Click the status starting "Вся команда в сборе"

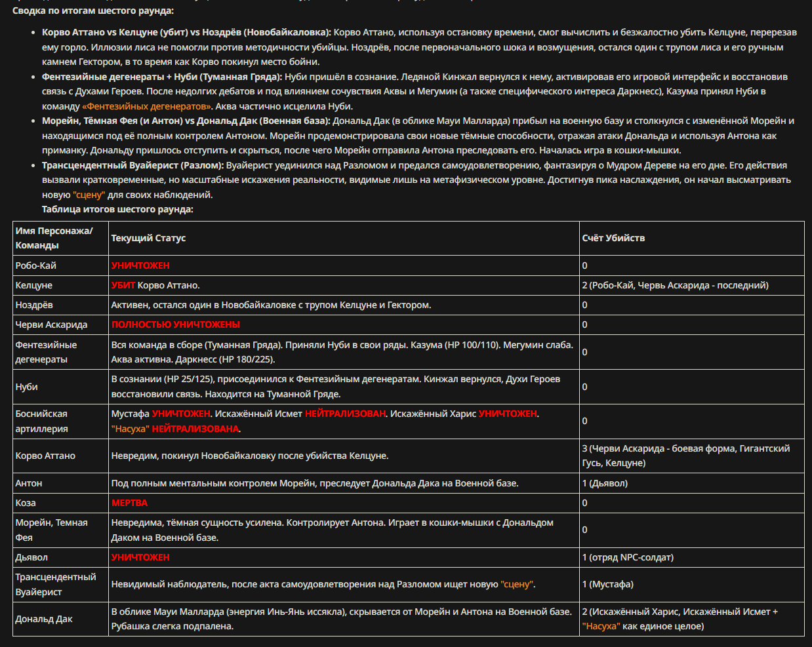pyautogui.click(x=342, y=352)
